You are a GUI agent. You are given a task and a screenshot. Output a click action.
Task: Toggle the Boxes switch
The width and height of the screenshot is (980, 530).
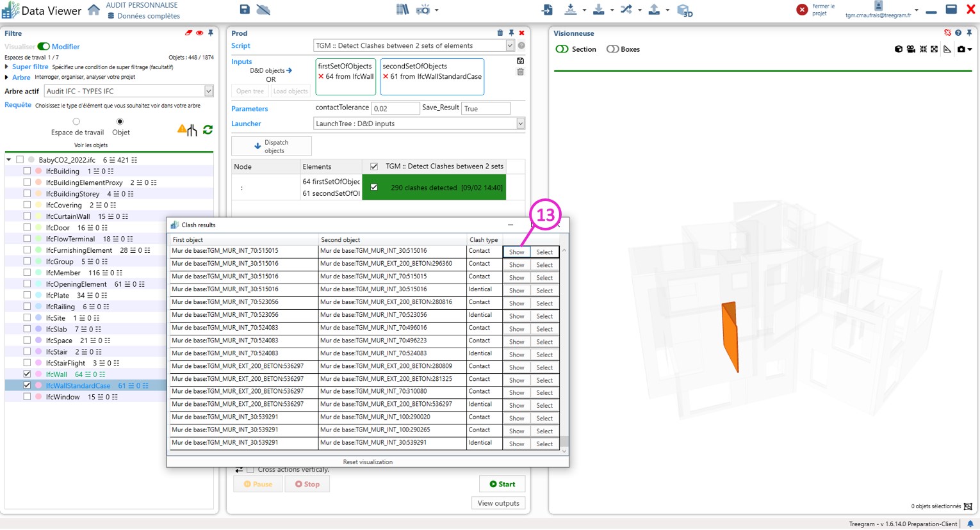click(x=612, y=49)
